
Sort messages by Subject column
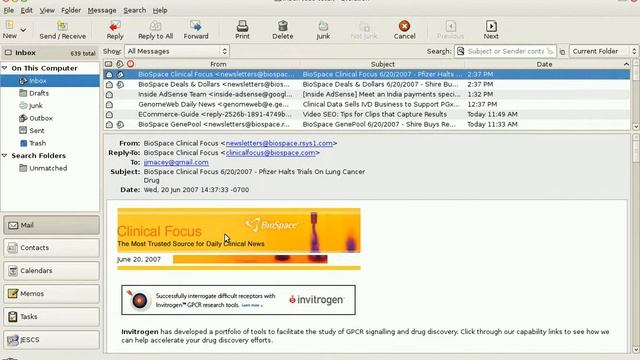[382, 64]
